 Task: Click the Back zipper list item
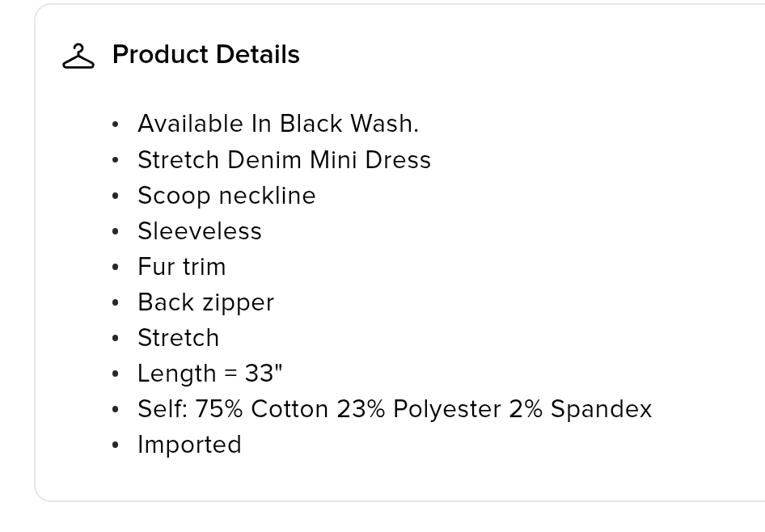click(x=206, y=302)
